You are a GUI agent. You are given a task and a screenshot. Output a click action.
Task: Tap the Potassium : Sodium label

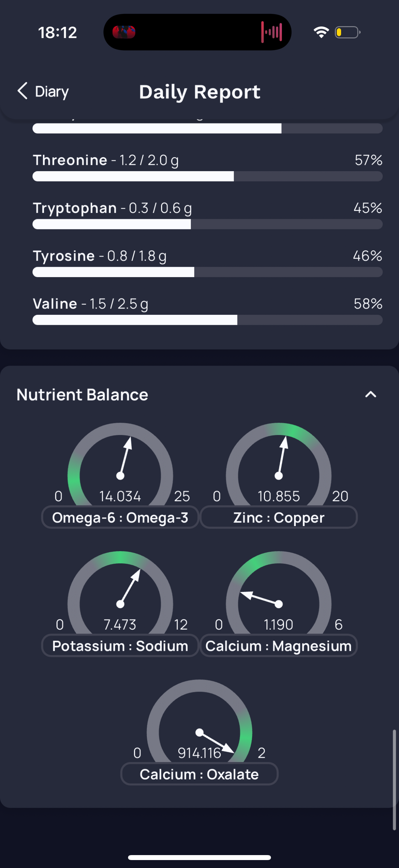click(120, 646)
